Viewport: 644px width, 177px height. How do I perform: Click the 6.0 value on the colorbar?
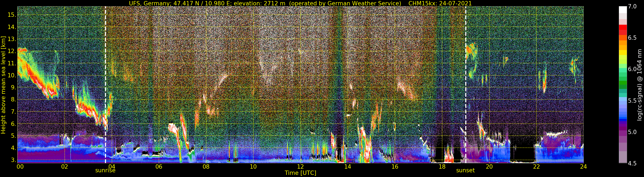click(x=632, y=69)
